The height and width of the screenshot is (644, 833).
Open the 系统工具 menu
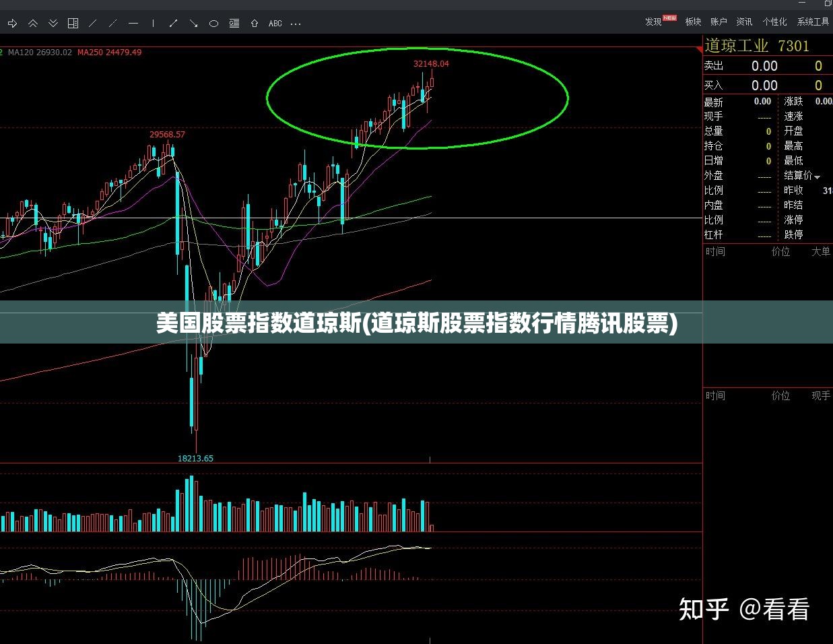pyautogui.click(x=813, y=22)
